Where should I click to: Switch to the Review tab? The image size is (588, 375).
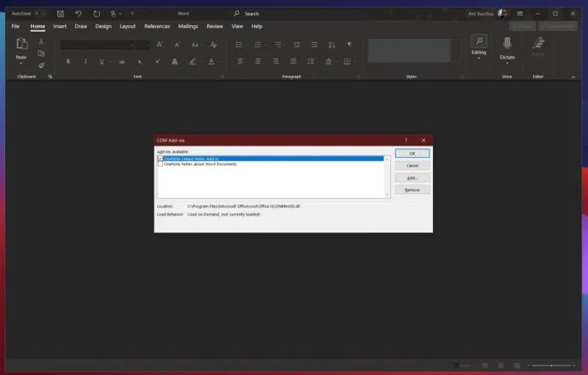215,26
